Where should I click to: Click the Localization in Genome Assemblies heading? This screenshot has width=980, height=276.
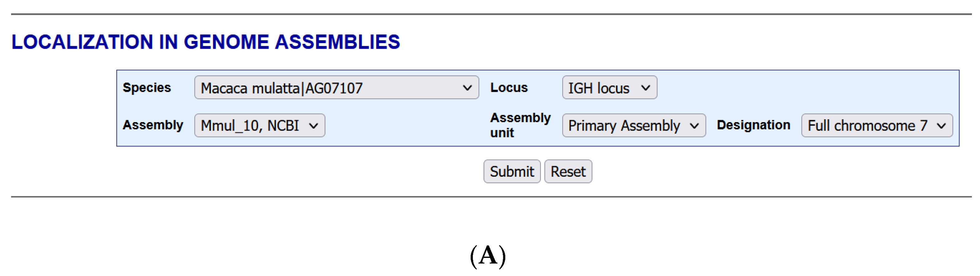click(x=206, y=42)
